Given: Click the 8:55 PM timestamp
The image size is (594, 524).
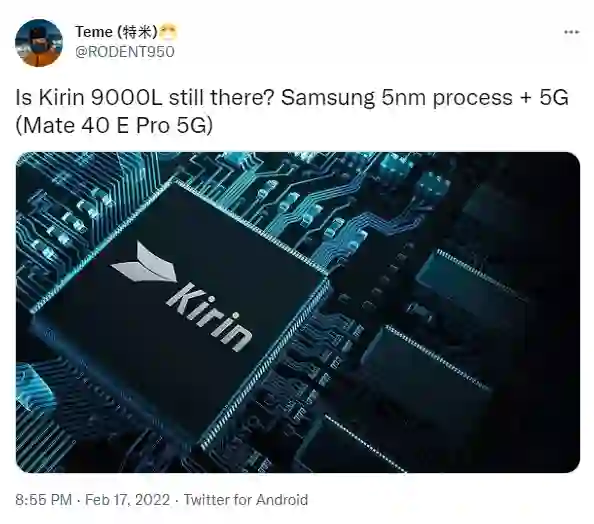Looking at the screenshot, I should 44,500.
